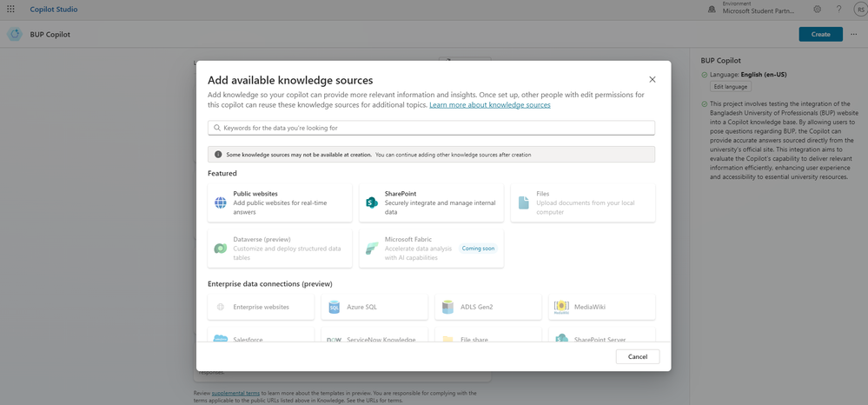
Task: Open the supplemental terms link
Action: [235, 394]
